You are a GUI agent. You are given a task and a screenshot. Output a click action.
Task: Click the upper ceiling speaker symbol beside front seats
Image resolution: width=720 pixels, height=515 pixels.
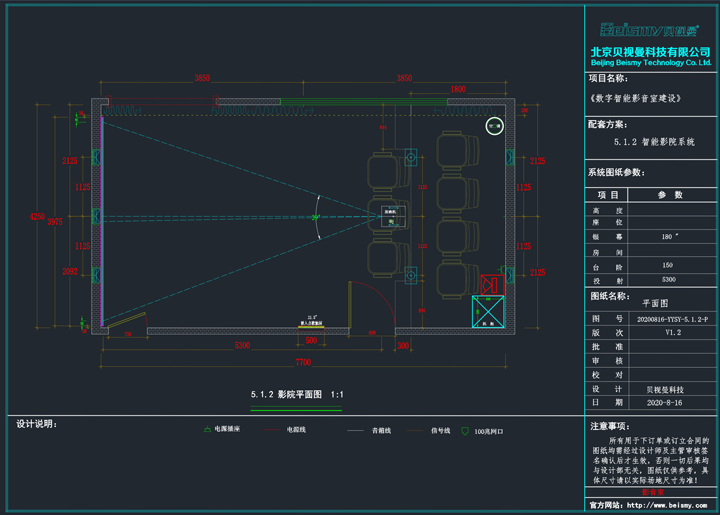pos(411,157)
